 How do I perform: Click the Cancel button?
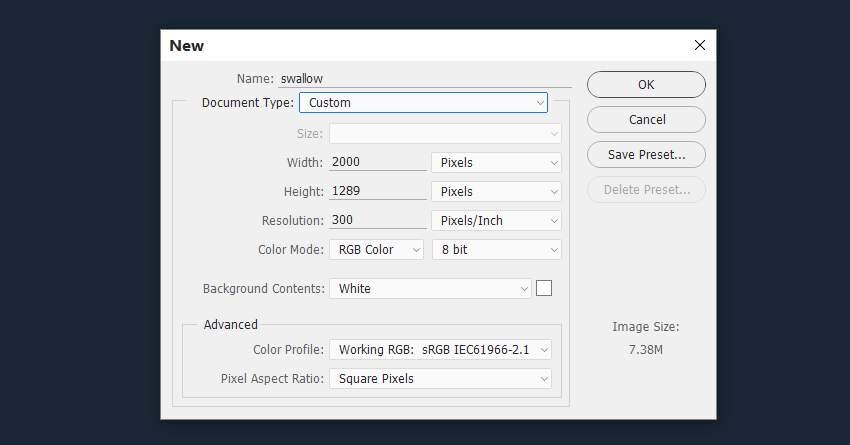tap(646, 120)
